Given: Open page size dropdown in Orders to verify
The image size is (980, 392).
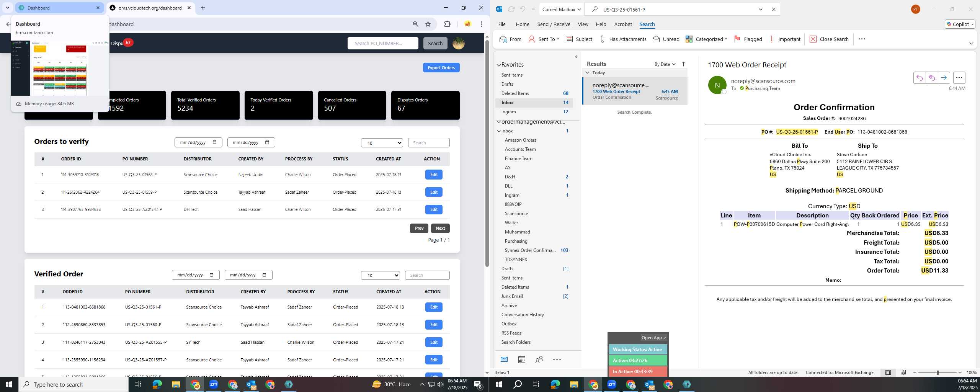Looking at the screenshot, I should click(x=382, y=143).
